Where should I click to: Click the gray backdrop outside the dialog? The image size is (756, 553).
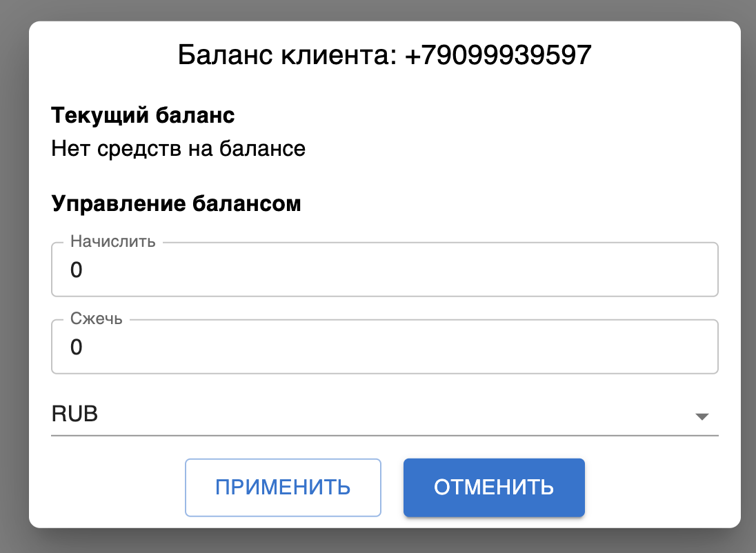coord(12,276)
